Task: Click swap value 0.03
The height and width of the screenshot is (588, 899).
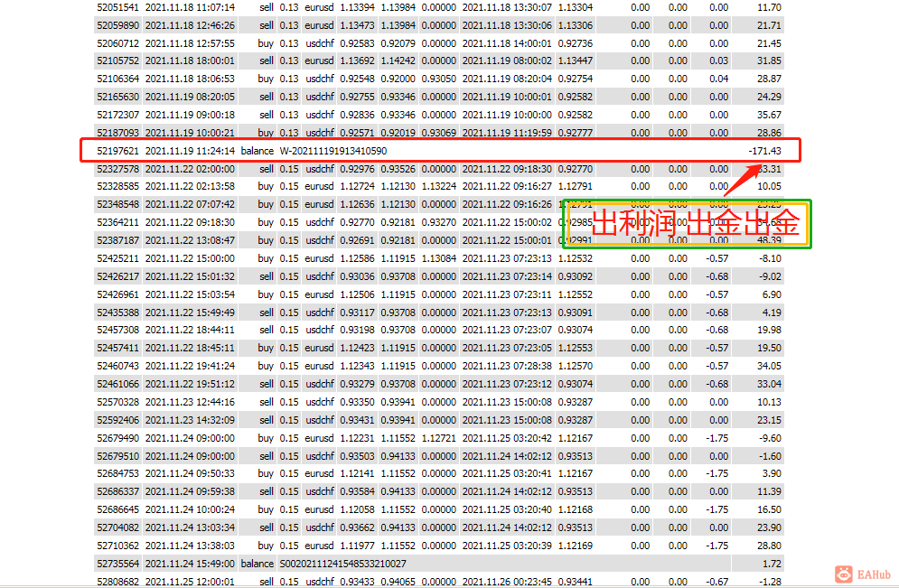Action: (x=719, y=61)
